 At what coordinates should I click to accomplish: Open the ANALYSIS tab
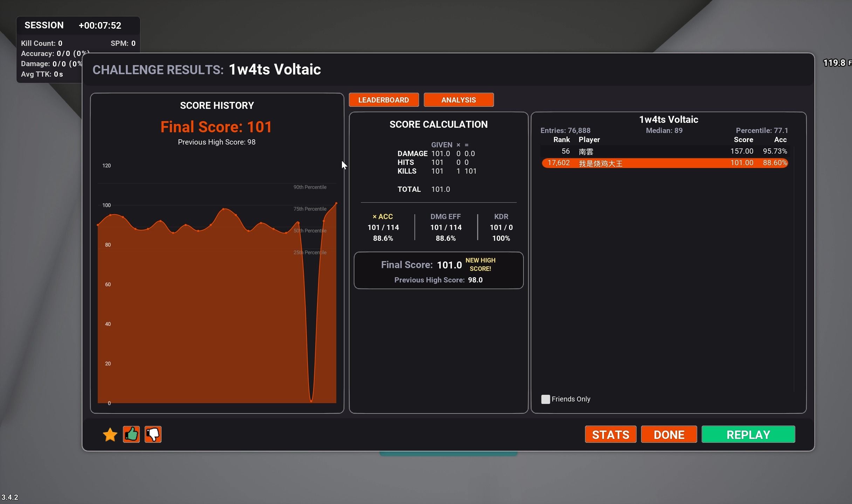(x=459, y=100)
